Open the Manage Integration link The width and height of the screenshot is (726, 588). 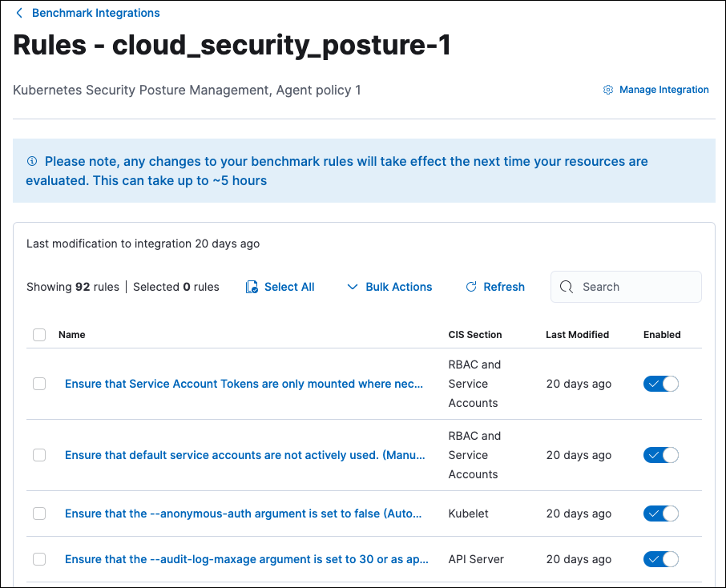click(663, 90)
